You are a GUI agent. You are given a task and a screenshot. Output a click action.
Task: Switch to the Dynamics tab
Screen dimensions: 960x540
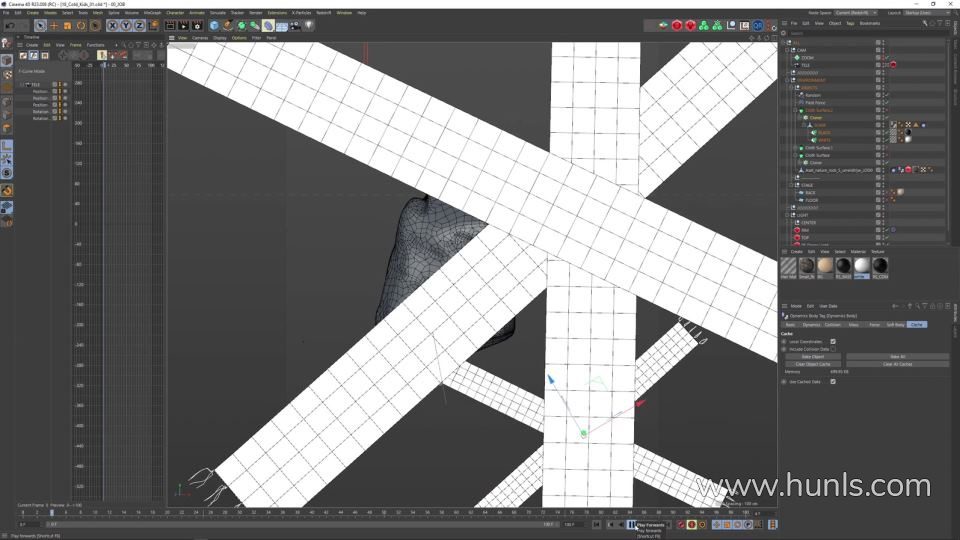(811, 324)
